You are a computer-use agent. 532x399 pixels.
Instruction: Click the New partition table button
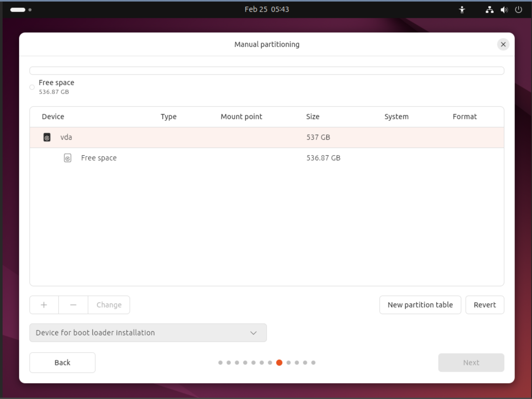pos(420,305)
